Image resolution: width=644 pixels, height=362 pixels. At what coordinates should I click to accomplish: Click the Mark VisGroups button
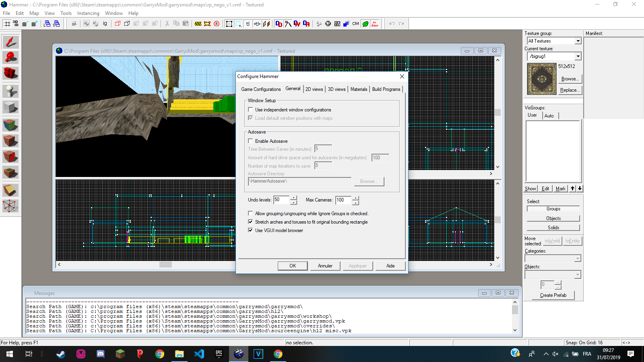click(561, 189)
